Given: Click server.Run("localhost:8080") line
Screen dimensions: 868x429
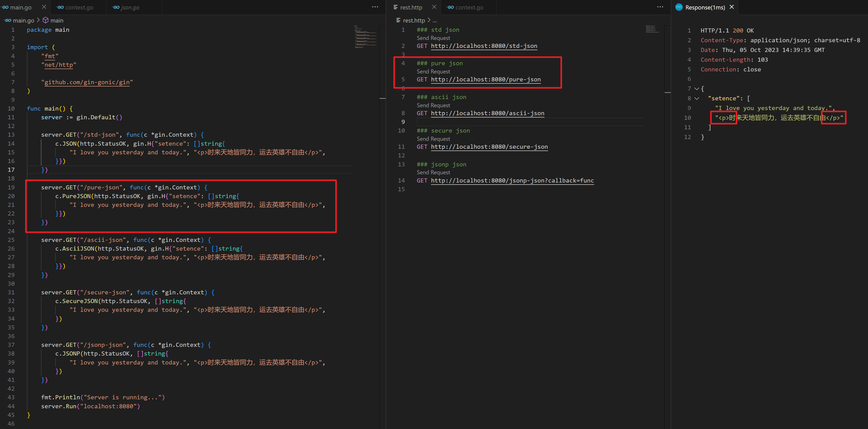Looking at the screenshot, I should [90, 406].
